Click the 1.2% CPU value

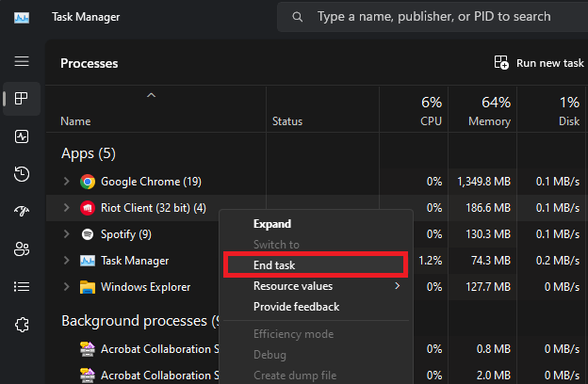point(430,261)
